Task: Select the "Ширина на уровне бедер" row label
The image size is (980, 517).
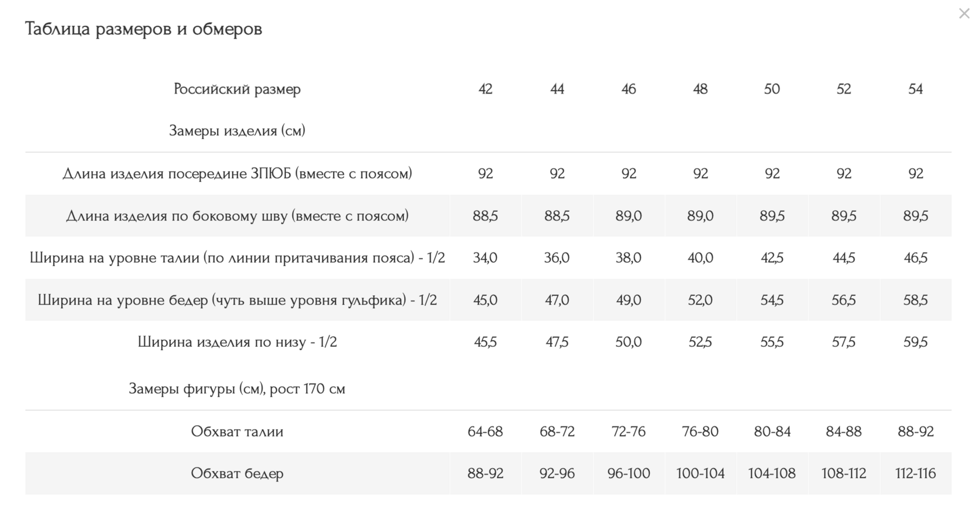Action: click(237, 300)
